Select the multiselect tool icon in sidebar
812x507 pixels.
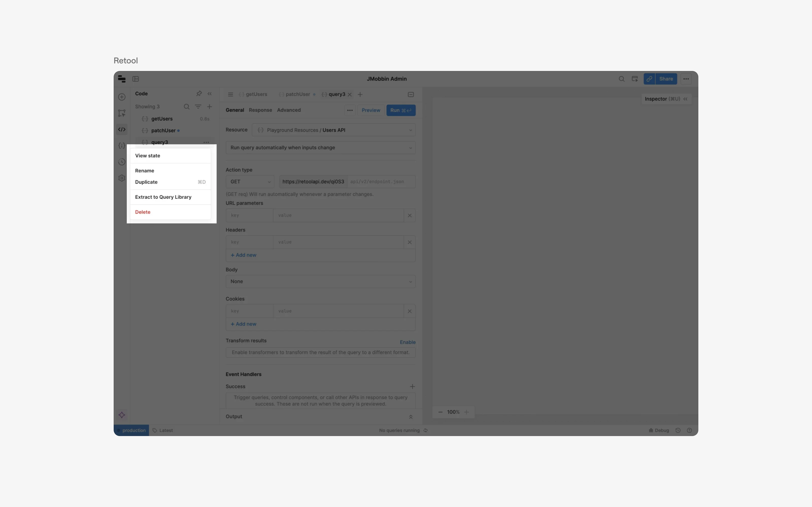click(122, 113)
